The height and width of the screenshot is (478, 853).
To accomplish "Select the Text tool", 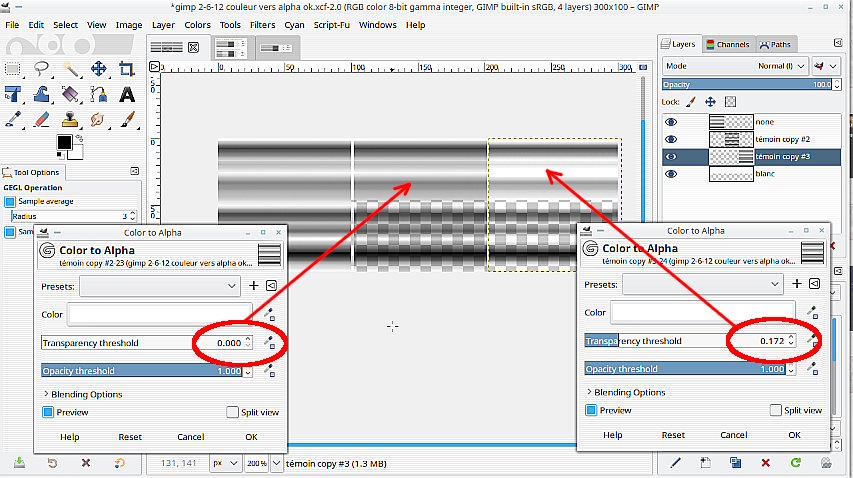I will point(127,94).
